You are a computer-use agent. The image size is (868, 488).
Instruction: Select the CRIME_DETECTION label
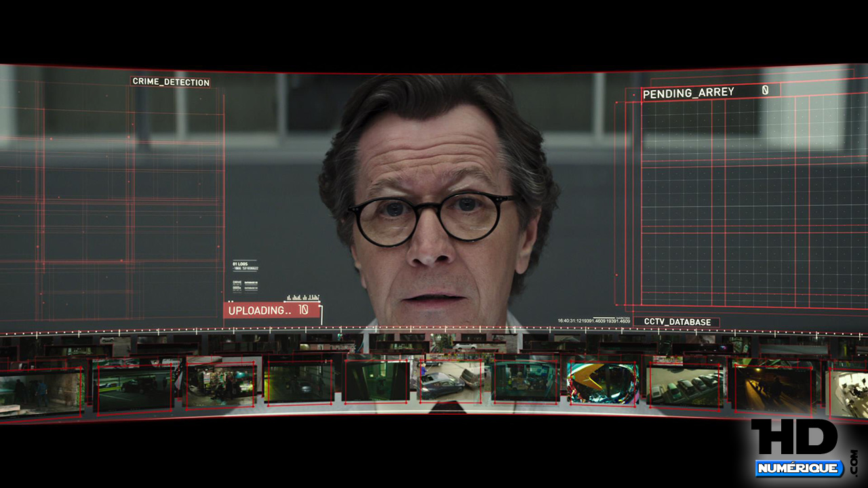click(170, 82)
